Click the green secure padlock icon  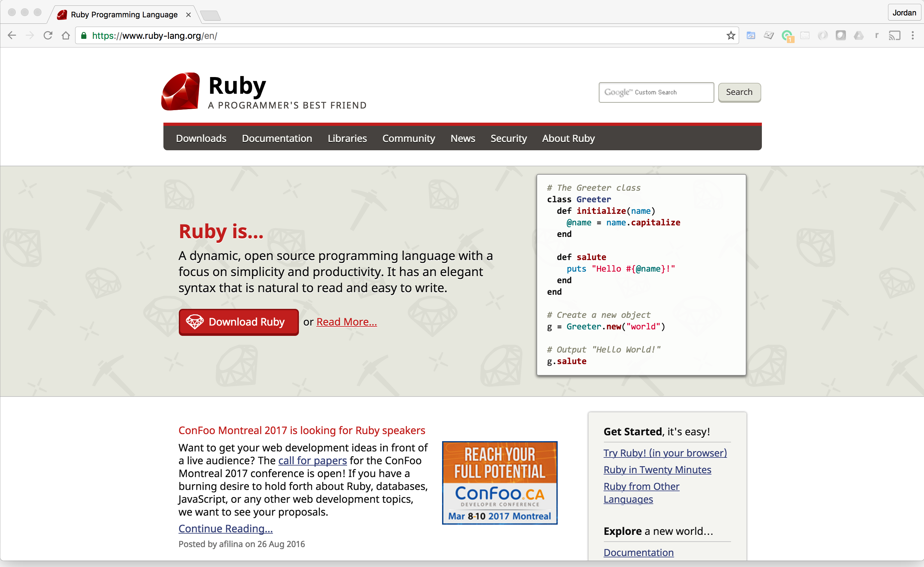click(84, 36)
